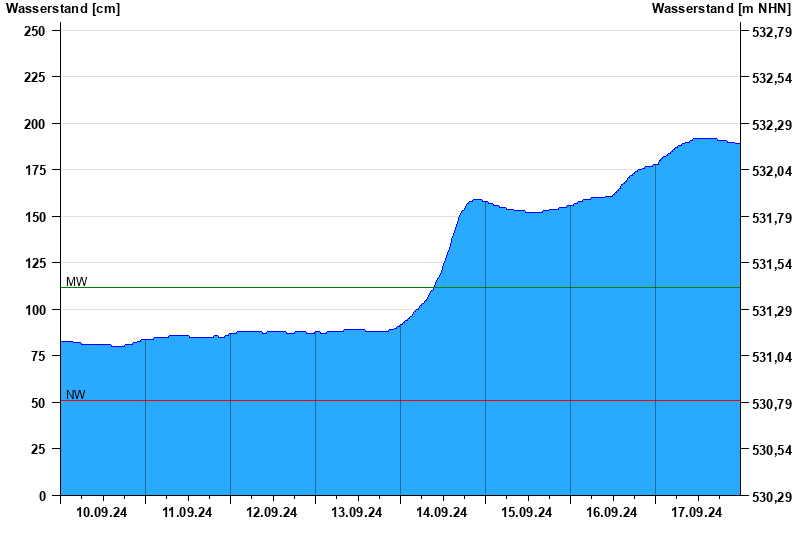Click the 75 value on left axis
The width and height of the screenshot is (800, 550).
tap(38, 356)
